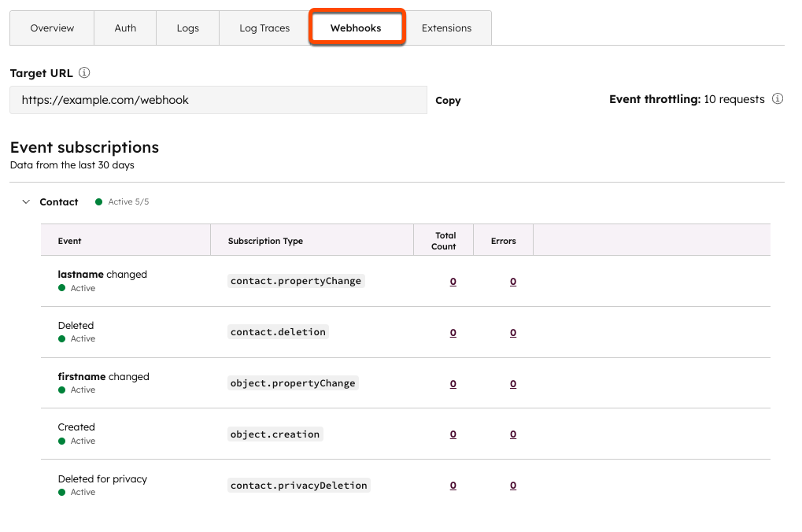This screenshot has width=802, height=532.
Task: Collapse the Contact subscriptions section
Action: 26,202
